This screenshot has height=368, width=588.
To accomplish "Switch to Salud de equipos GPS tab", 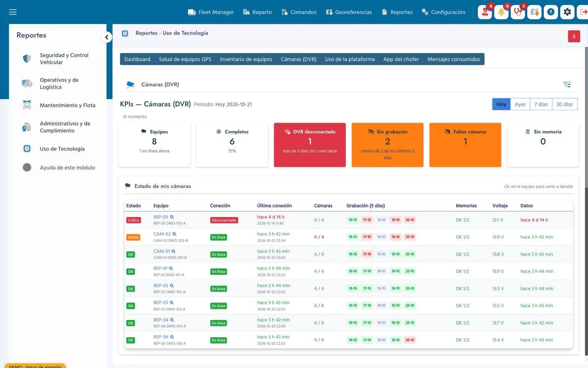I will (185, 59).
